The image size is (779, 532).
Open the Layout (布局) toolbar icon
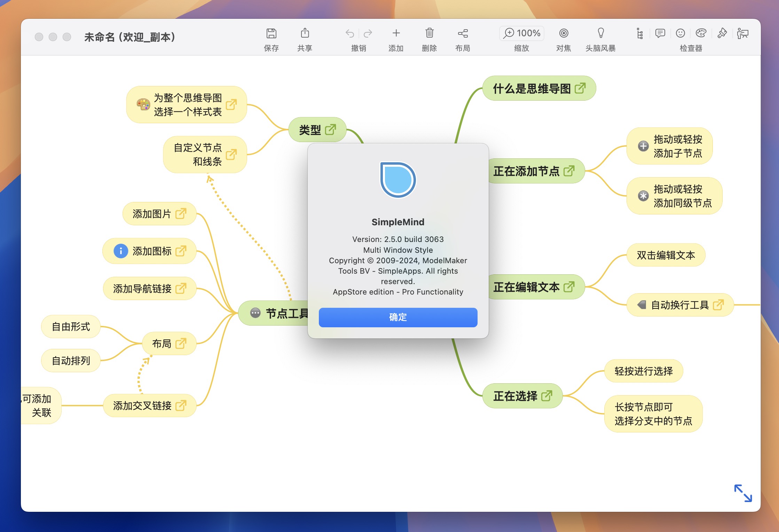click(x=463, y=33)
